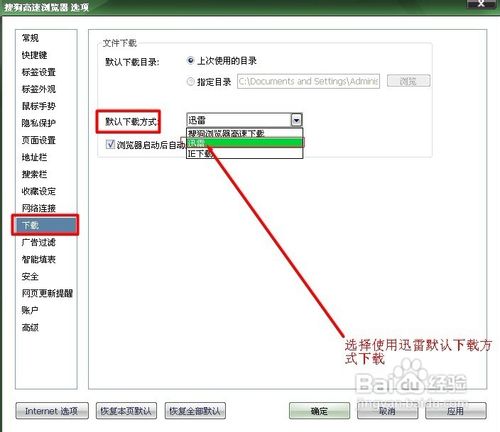Pick the highlighted 迅雷 option
The height and width of the screenshot is (432, 500).
tap(244, 143)
